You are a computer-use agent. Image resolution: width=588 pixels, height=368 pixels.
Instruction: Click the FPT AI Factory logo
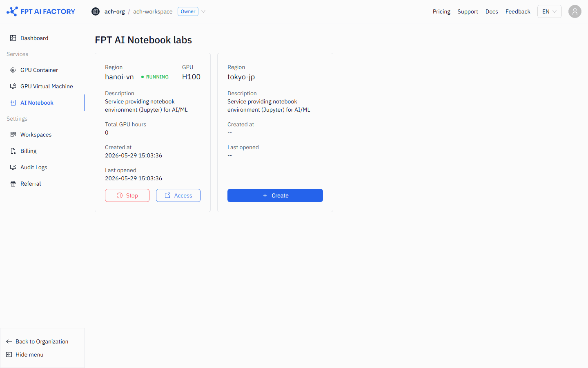click(41, 11)
